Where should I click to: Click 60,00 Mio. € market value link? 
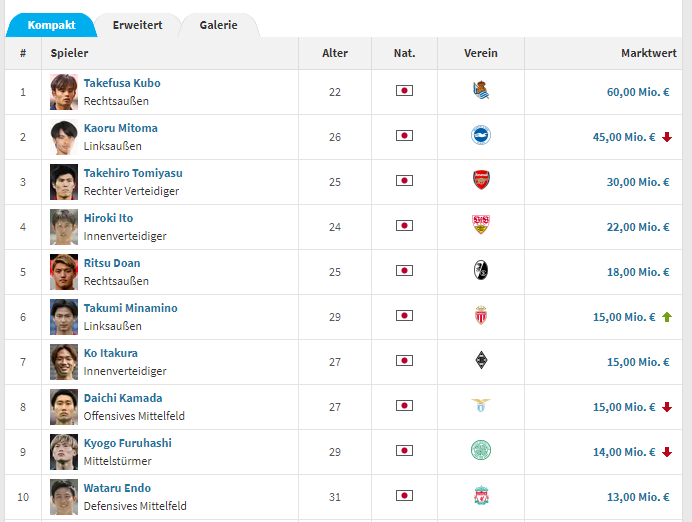coord(638,92)
